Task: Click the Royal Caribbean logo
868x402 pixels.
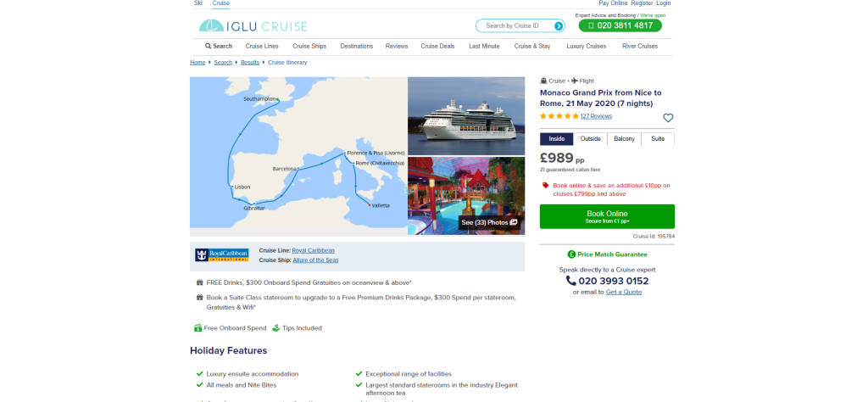Action: [221, 254]
